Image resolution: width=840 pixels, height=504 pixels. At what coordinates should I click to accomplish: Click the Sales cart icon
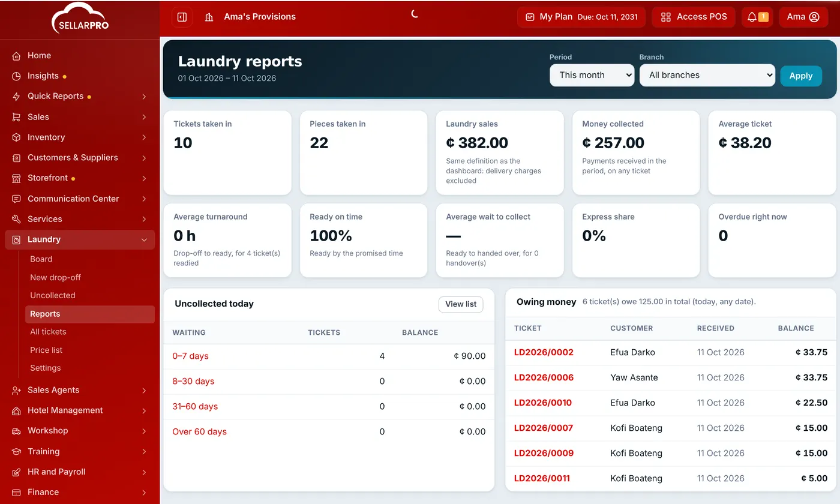(x=17, y=117)
